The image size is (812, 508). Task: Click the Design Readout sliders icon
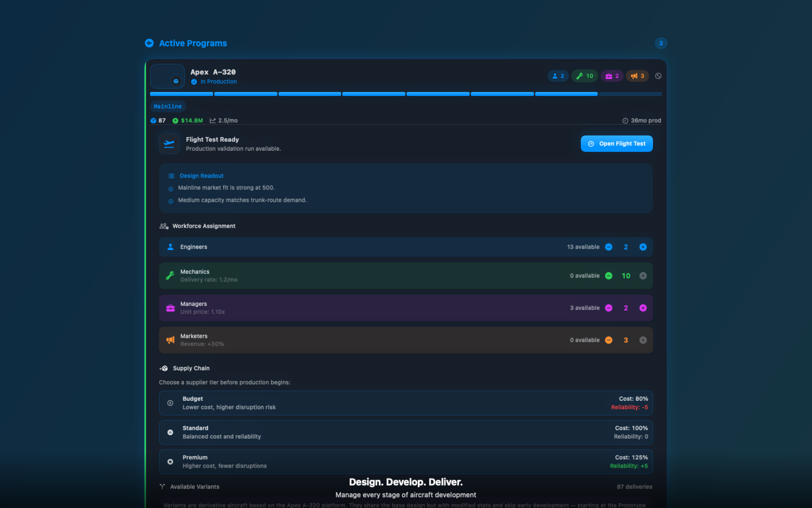(171, 176)
